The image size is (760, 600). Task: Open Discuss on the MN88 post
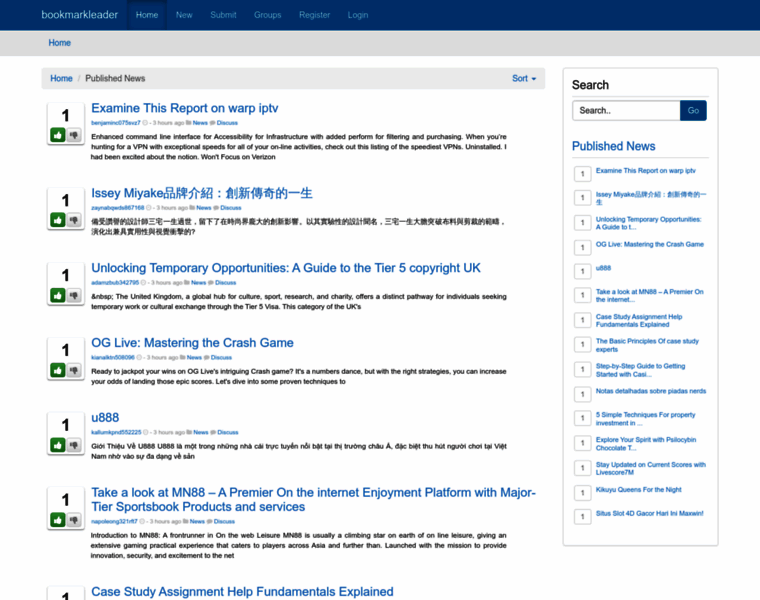click(224, 521)
